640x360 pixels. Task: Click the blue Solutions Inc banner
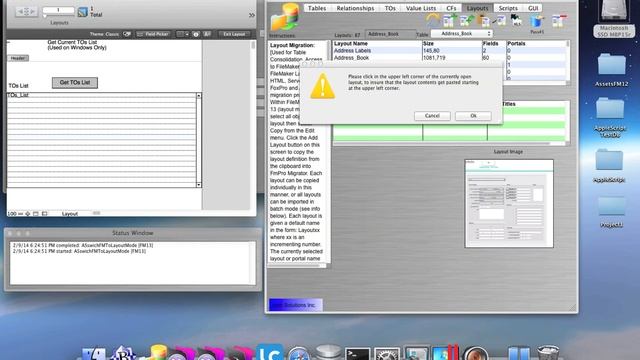(296, 305)
